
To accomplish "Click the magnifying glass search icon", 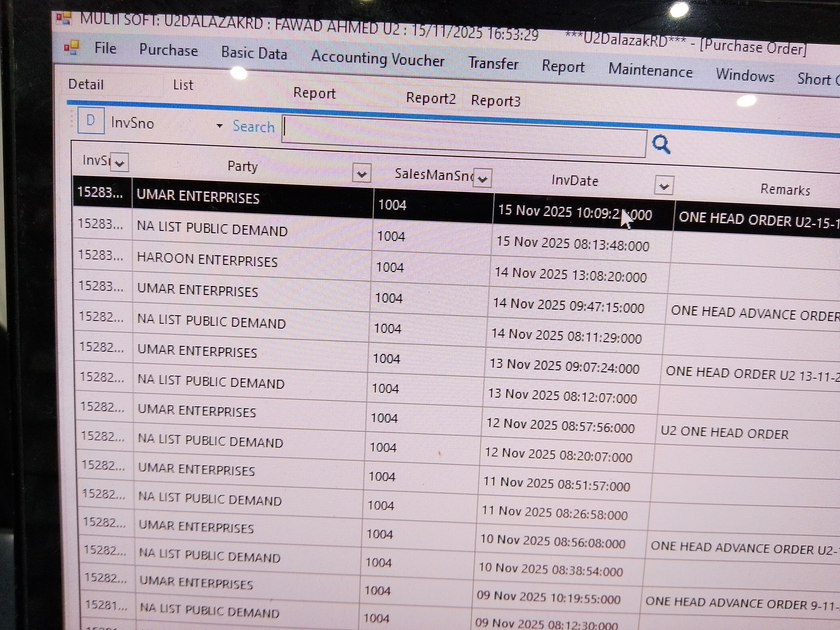I will point(661,144).
